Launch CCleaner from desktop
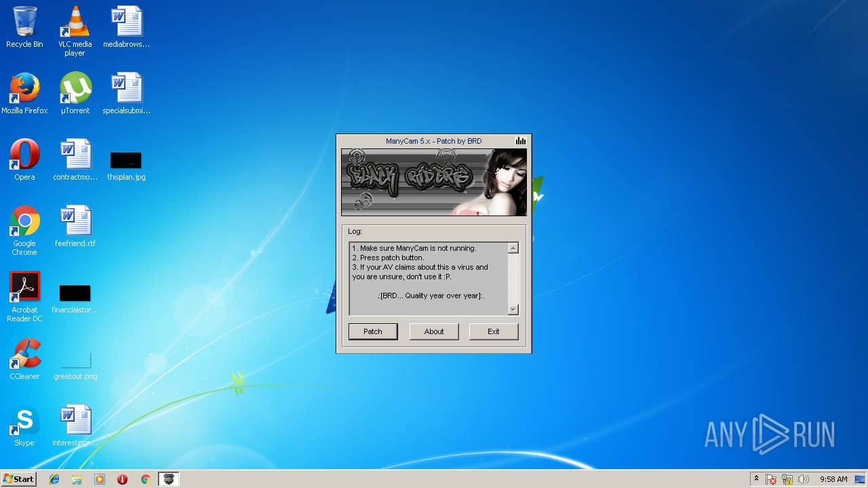 pyautogui.click(x=24, y=359)
